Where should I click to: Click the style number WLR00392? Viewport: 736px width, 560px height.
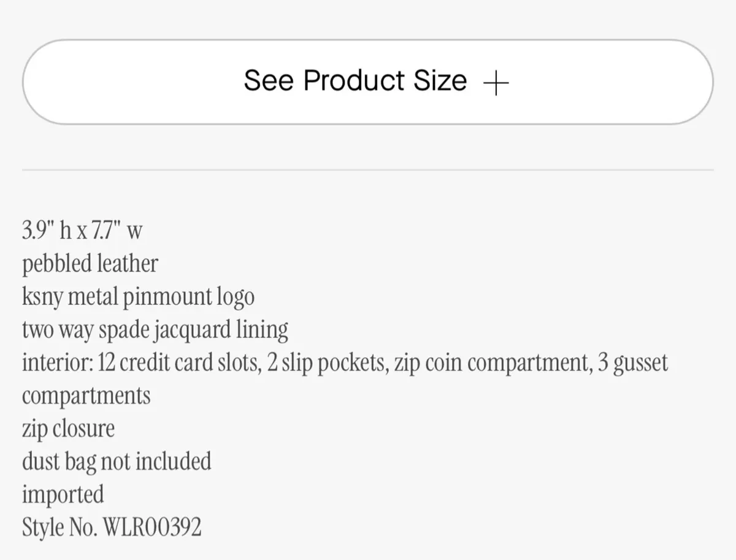click(152, 527)
